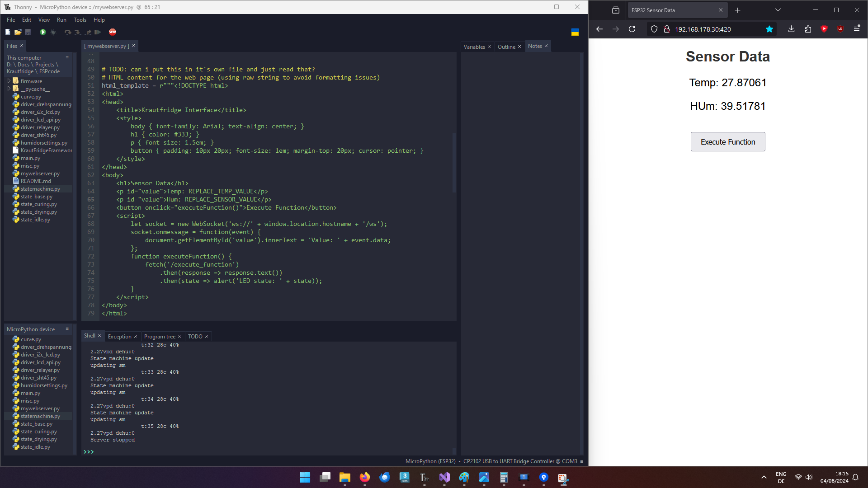Click the Step into debug icon
The height and width of the screenshot is (488, 868).
point(78,32)
